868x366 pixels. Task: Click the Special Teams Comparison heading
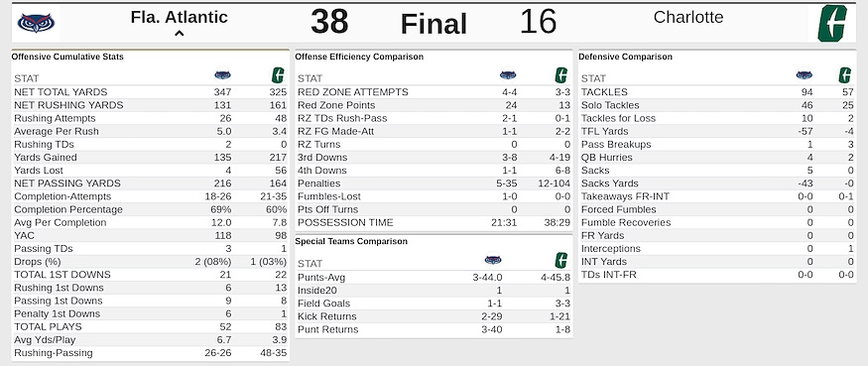351,241
